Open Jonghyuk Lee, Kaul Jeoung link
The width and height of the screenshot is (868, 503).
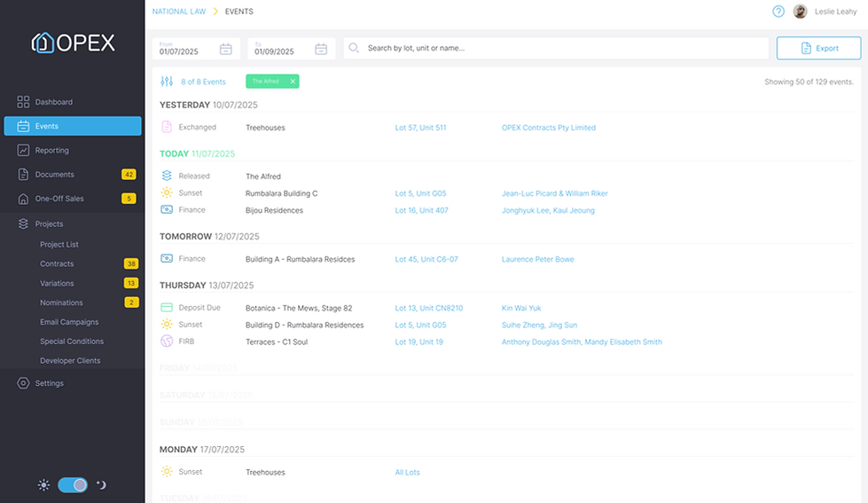click(x=548, y=210)
